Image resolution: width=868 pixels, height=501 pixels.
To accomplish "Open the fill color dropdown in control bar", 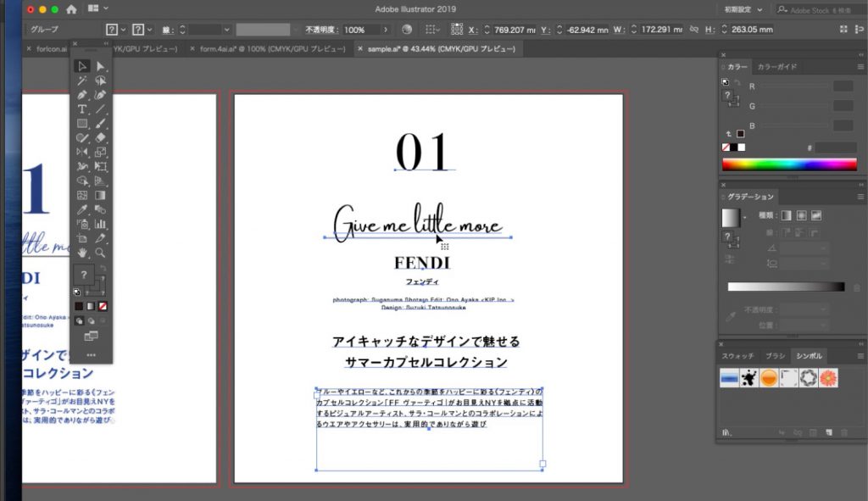I will pos(123,30).
